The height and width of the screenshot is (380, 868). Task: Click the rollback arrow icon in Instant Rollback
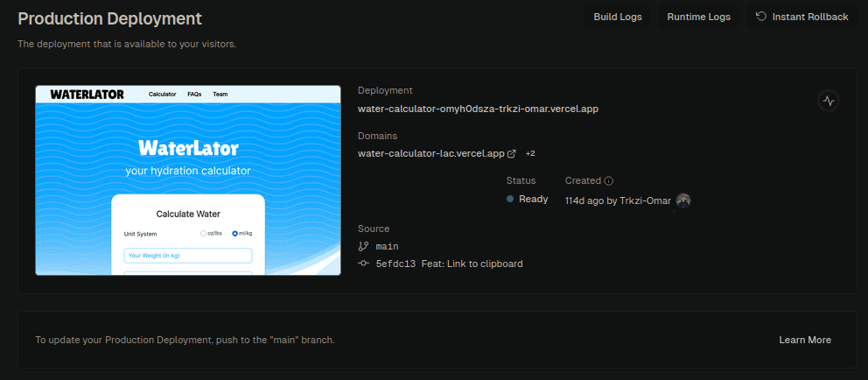point(761,17)
